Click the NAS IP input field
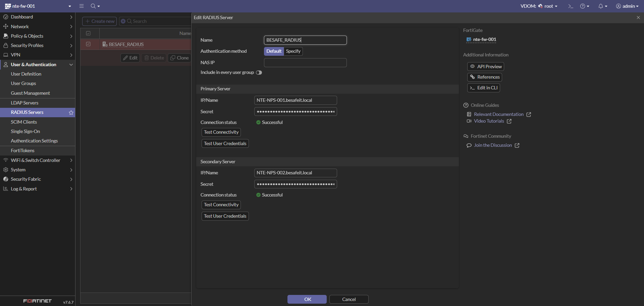 (x=305, y=62)
